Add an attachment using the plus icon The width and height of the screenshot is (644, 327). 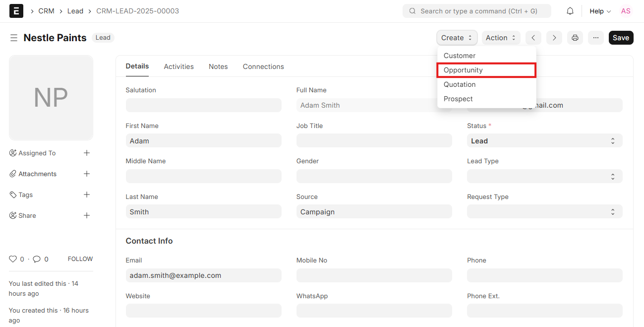[x=87, y=174]
